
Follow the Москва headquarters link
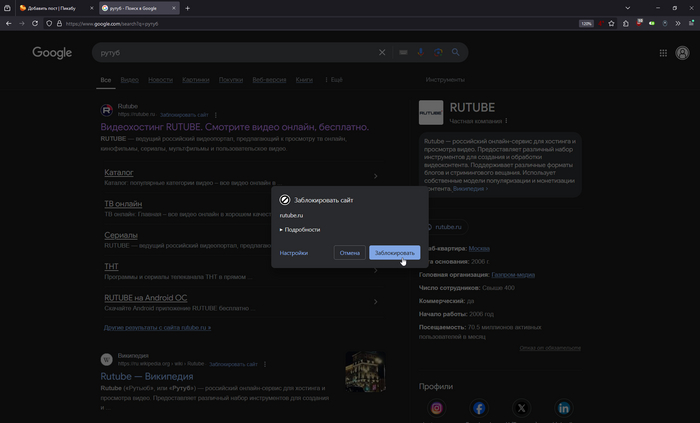tap(479, 249)
